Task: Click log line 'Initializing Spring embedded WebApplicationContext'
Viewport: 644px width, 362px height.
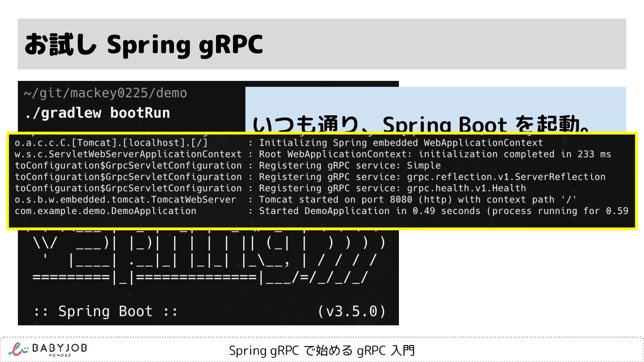Action: point(401,143)
